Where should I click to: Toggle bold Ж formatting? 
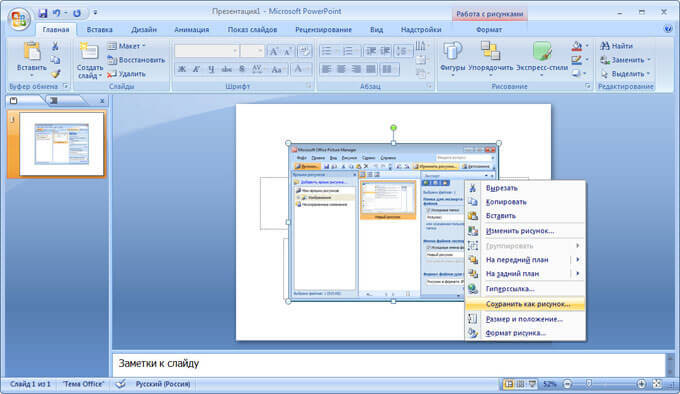pyautogui.click(x=182, y=69)
